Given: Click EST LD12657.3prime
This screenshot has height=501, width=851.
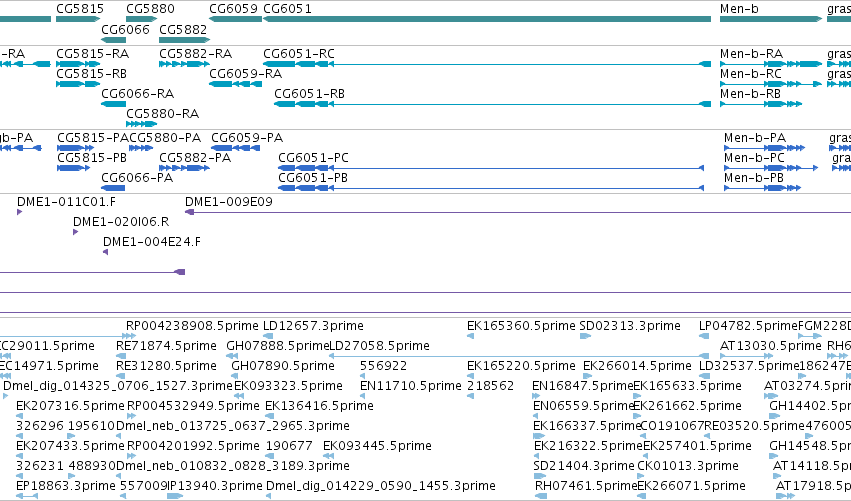Looking at the screenshot, I should click(313, 326).
